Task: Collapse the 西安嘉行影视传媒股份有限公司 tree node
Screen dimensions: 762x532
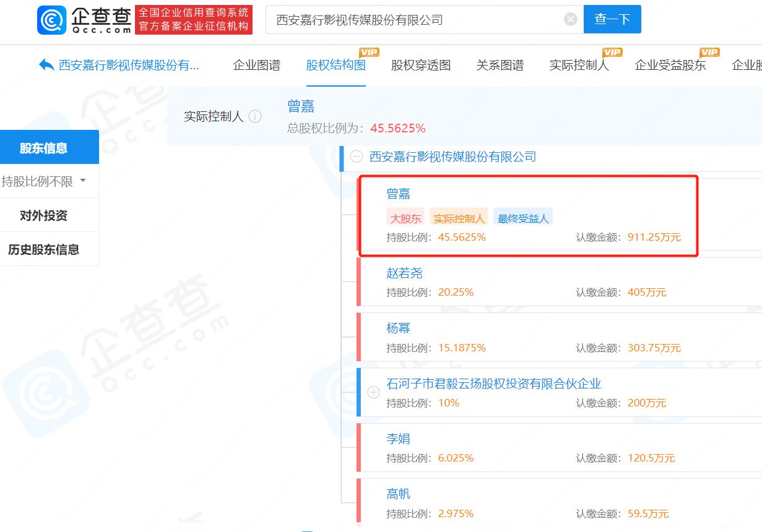Action: pos(357,157)
